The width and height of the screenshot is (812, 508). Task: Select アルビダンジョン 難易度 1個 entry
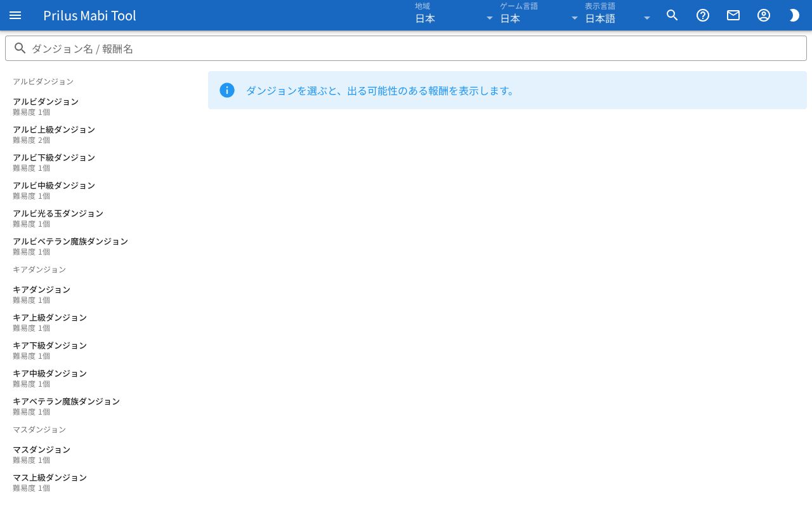pyautogui.click(x=101, y=107)
